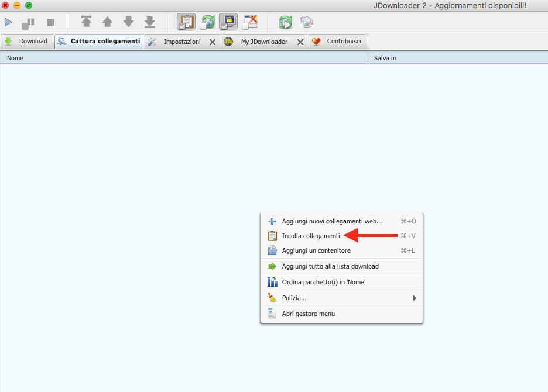Maximize window with green button
The height and width of the screenshot is (392, 548).
(x=29, y=5)
